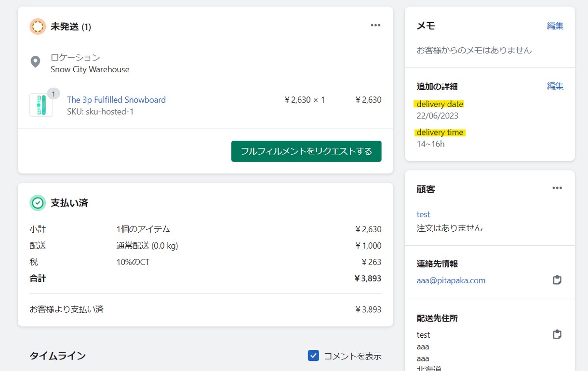
Task: Open the unfulfilled card three-dot menu
Action: (375, 25)
